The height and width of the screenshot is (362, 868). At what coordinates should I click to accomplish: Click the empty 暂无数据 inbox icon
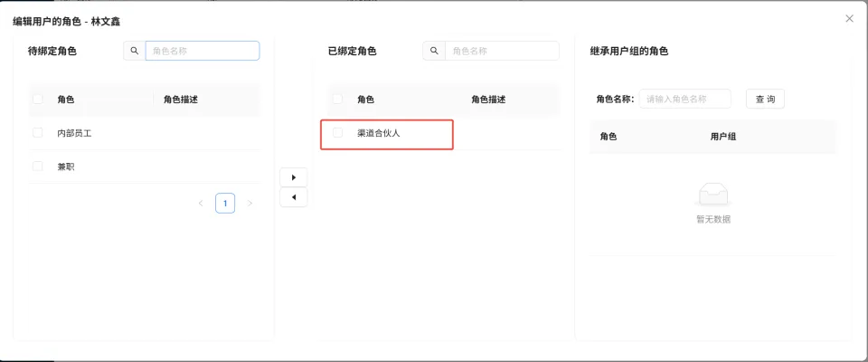point(712,193)
